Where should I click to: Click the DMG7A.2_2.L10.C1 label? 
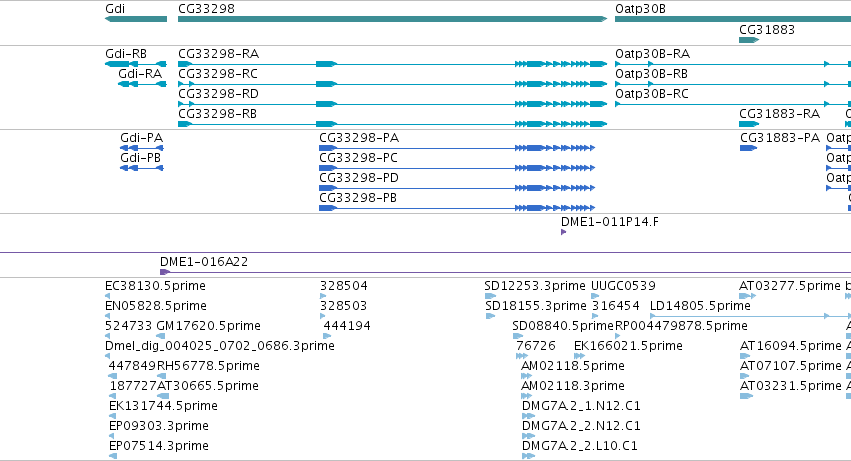[x=580, y=446]
